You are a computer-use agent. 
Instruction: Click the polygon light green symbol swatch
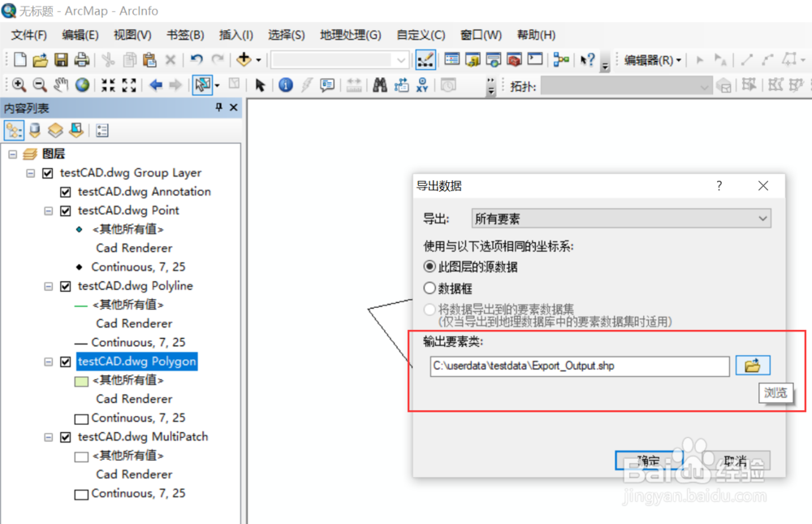tap(81, 382)
